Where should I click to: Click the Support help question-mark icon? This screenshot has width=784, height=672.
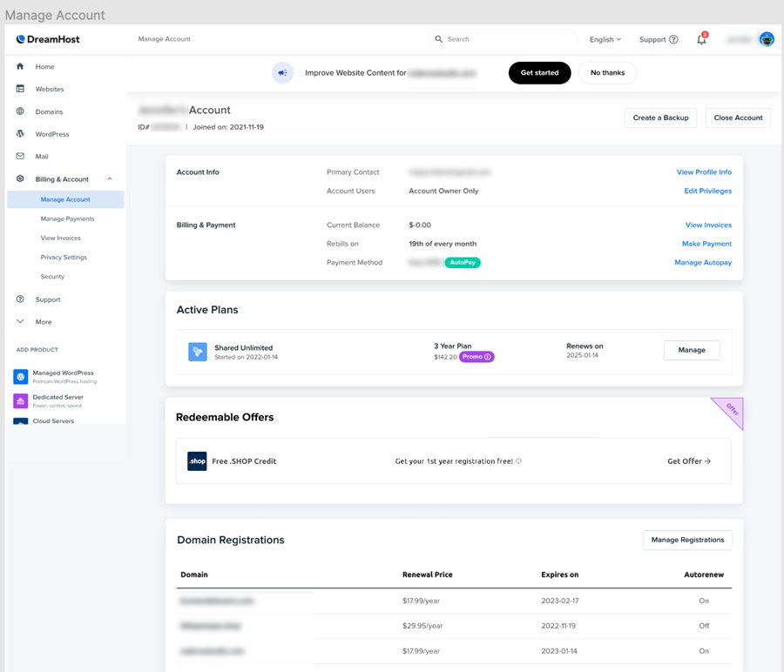673,40
